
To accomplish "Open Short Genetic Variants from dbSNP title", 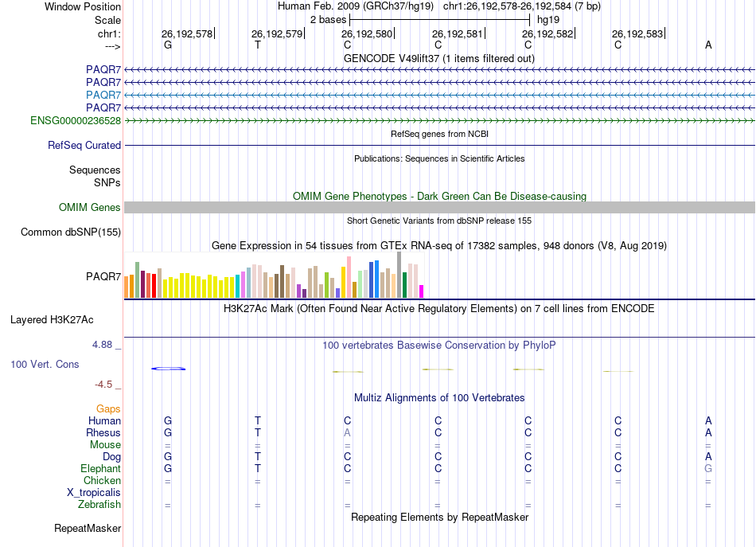I will (439, 221).
